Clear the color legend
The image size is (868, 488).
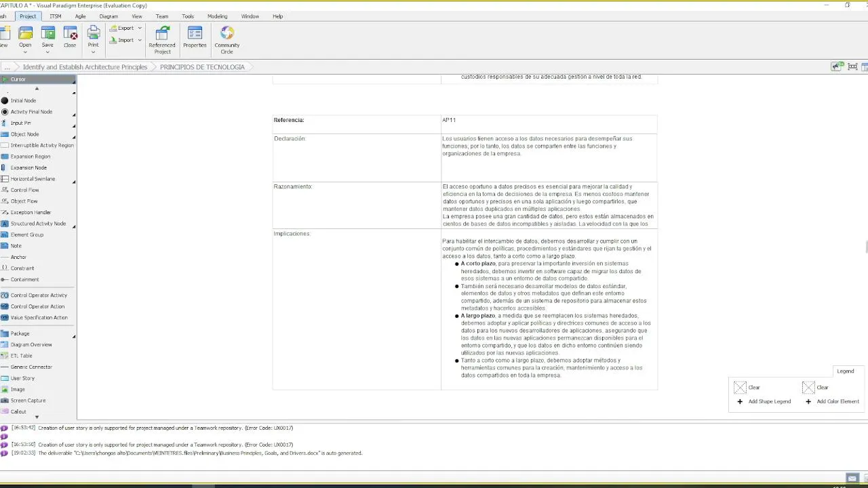point(816,388)
